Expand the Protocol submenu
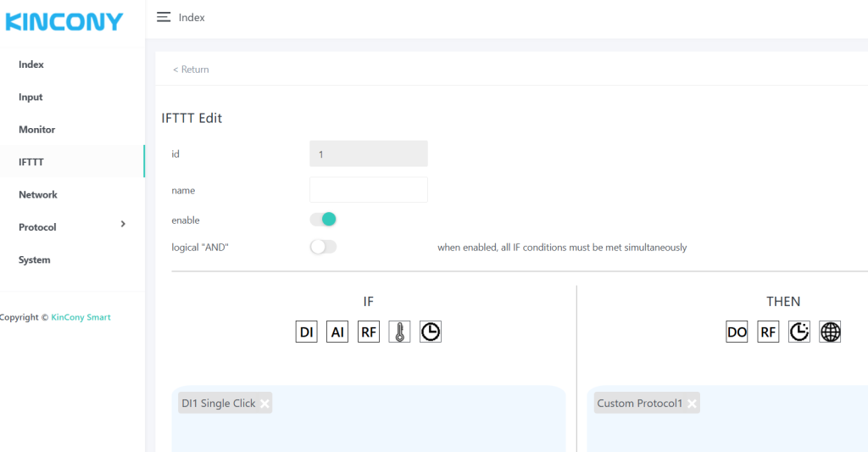Image resolution: width=868 pixels, height=452 pixels. [x=72, y=227]
